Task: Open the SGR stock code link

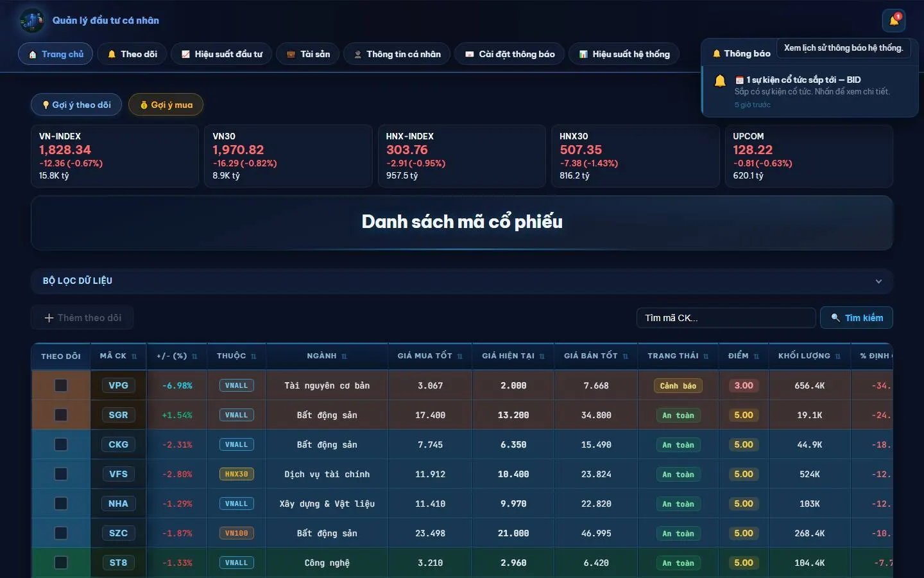Action: tap(118, 415)
